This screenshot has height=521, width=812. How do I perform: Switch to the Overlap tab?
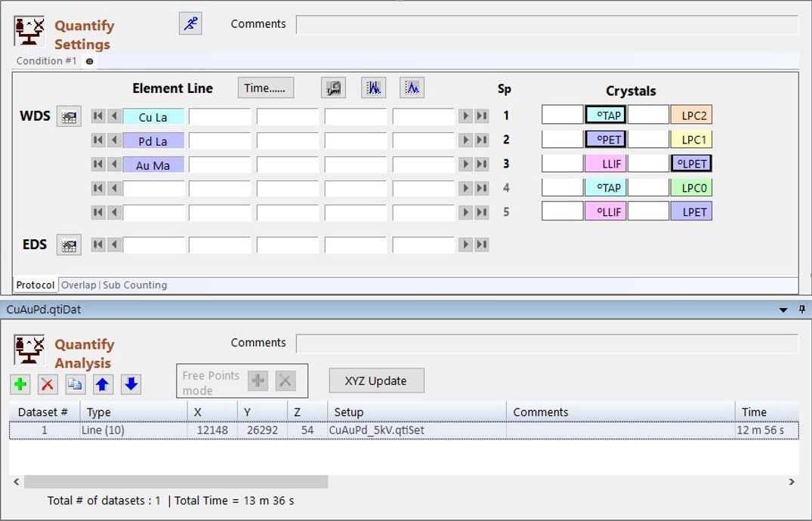coord(79,285)
